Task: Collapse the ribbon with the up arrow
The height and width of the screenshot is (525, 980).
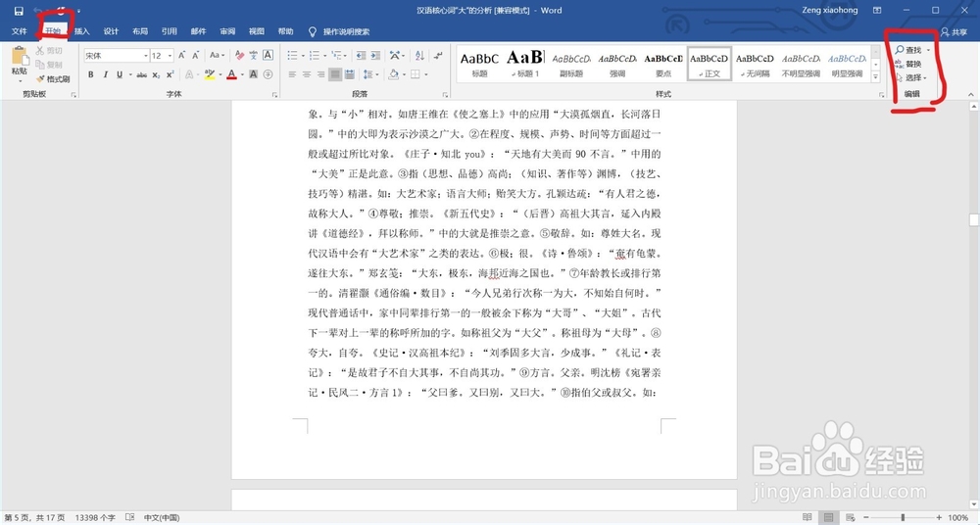Action: 970,94
